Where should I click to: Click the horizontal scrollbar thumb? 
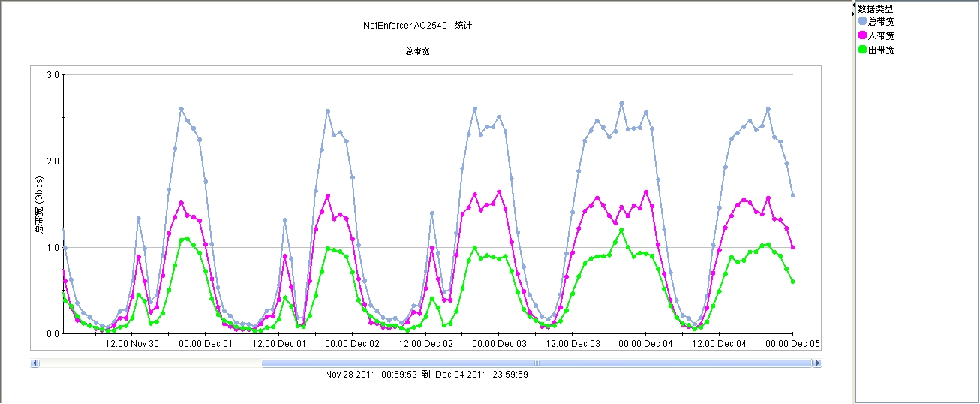coord(537,363)
